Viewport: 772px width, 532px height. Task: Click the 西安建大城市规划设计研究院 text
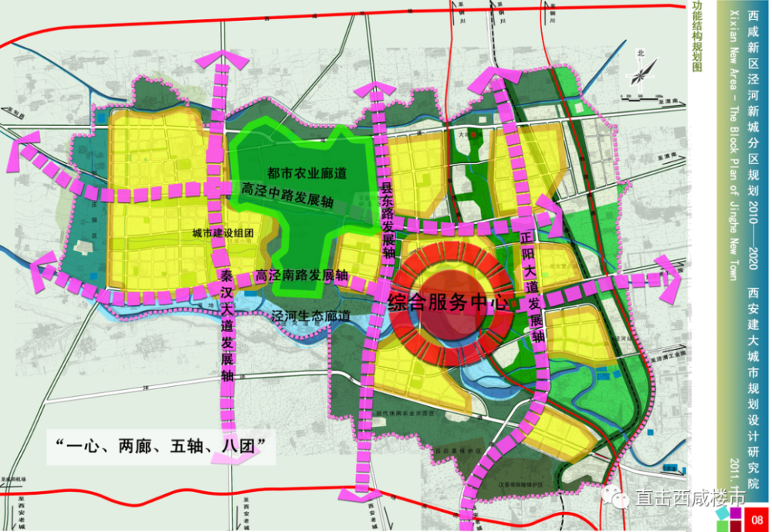pyautogui.click(x=753, y=388)
